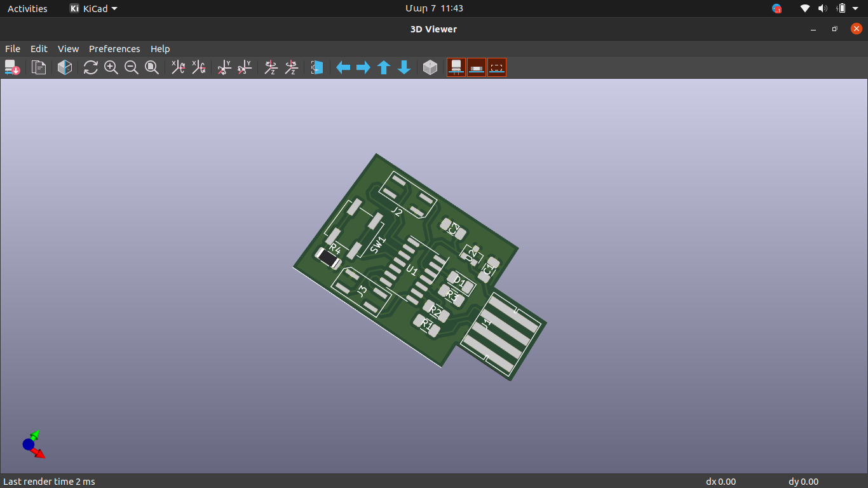
Task: Click the 'dx 0.00' status readout
Action: [721, 482]
